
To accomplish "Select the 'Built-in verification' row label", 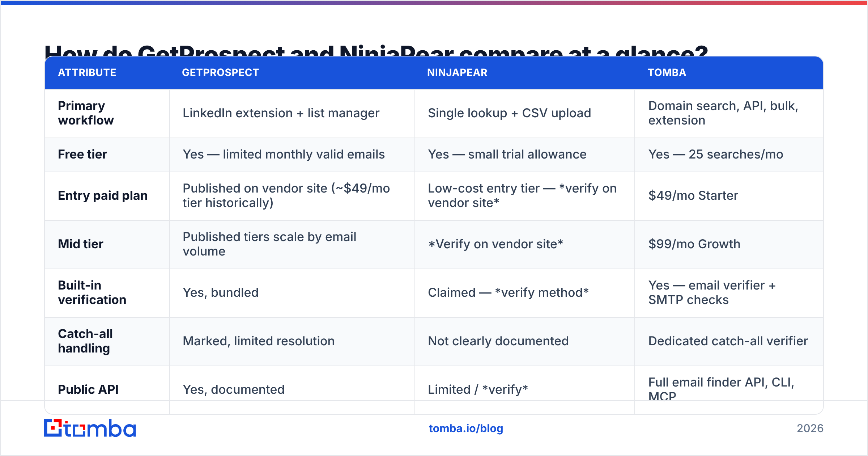I will (x=92, y=292).
